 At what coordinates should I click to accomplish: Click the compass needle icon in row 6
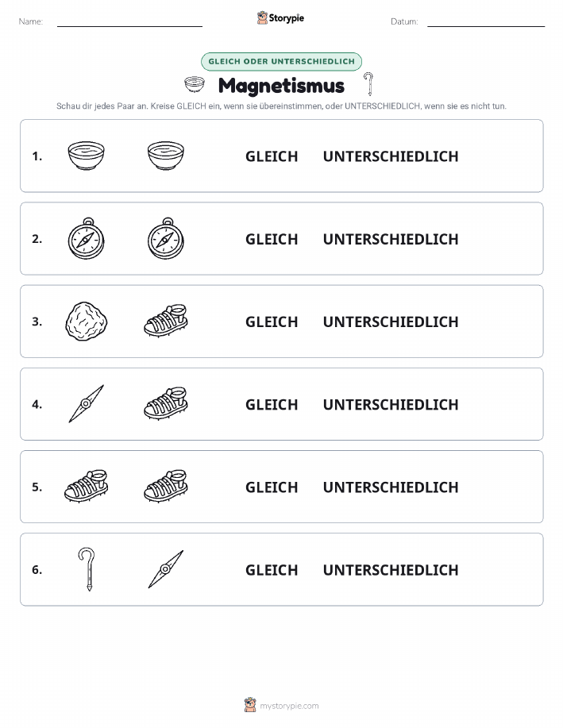[166, 569]
